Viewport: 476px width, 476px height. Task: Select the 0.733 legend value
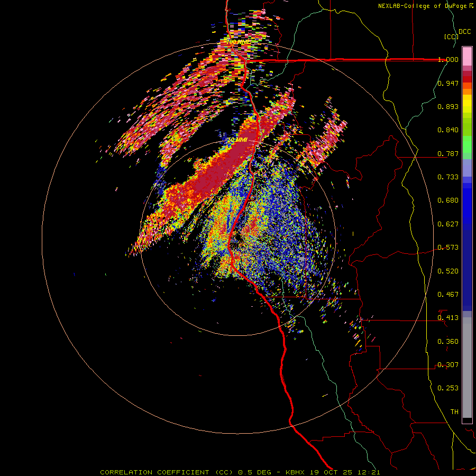click(x=448, y=177)
